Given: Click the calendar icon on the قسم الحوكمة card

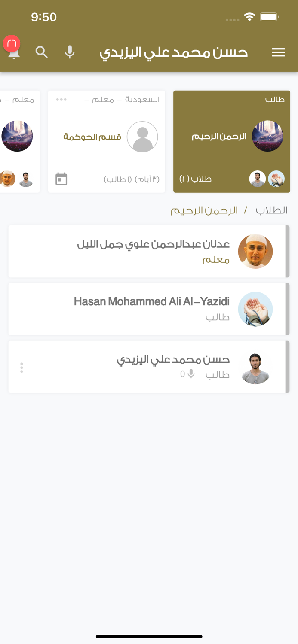Looking at the screenshot, I should pyautogui.click(x=61, y=179).
